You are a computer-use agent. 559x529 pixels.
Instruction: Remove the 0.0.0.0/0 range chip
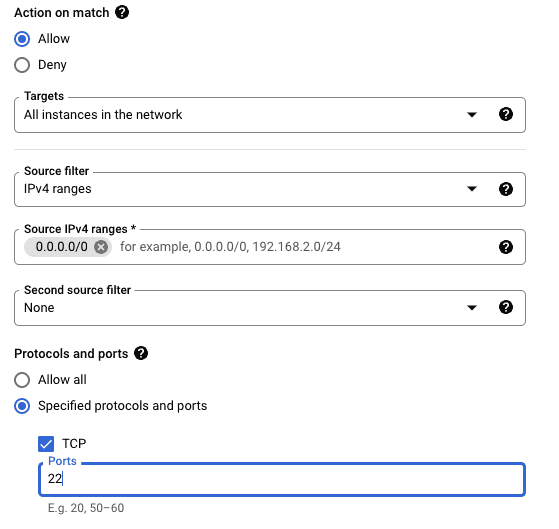point(101,247)
